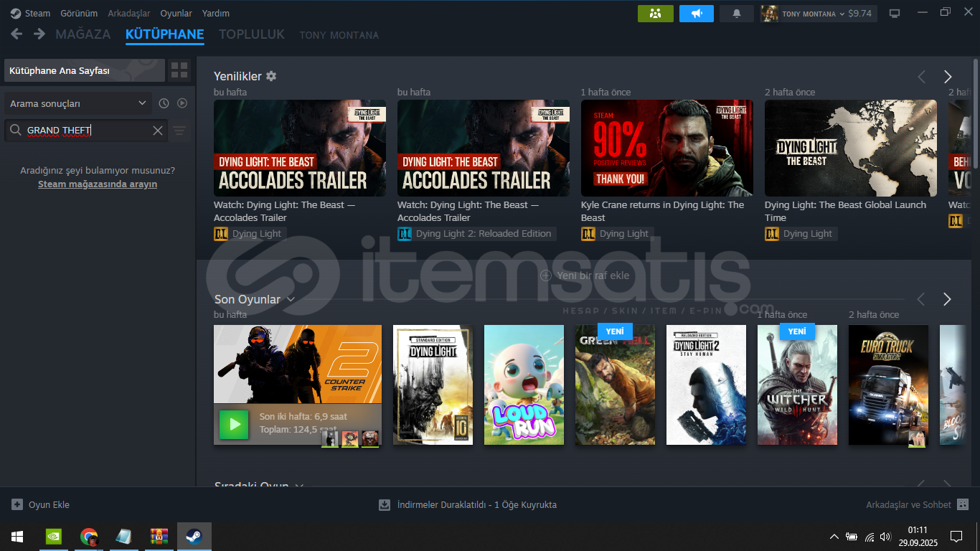Expand Arama sonuçları dropdown
Image resolution: width=980 pixels, height=551 pixels.
pos(78,103)
